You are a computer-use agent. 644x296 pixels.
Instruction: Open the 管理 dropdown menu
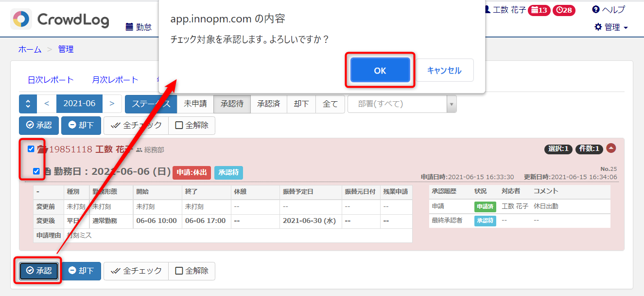coord(611,27)
